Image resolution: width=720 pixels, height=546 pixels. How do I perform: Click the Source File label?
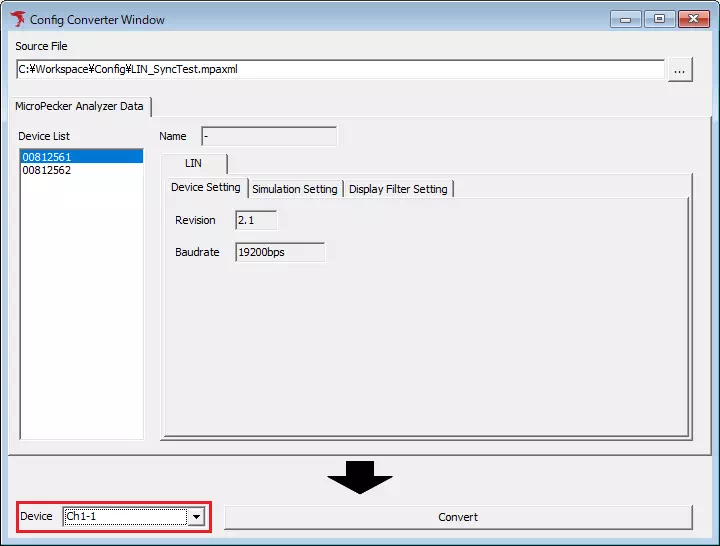41,46
